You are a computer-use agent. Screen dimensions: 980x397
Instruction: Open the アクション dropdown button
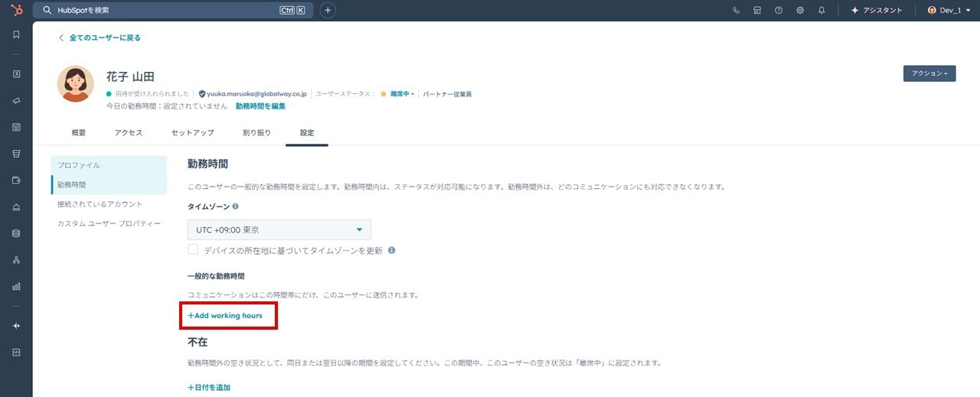pyautogui.click(x=929, y=73)
